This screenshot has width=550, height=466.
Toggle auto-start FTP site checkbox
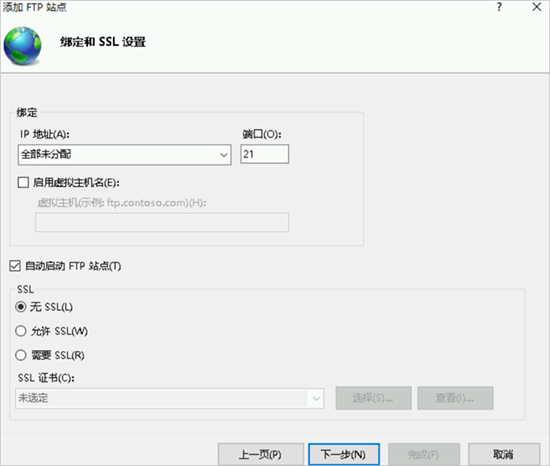(x=15, y=266)
